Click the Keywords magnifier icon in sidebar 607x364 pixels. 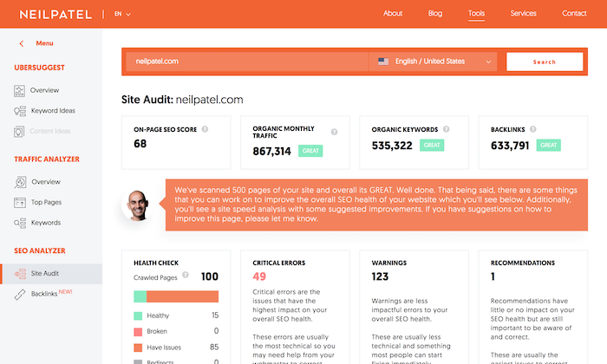pyautogui.click(x=20, y=223)
